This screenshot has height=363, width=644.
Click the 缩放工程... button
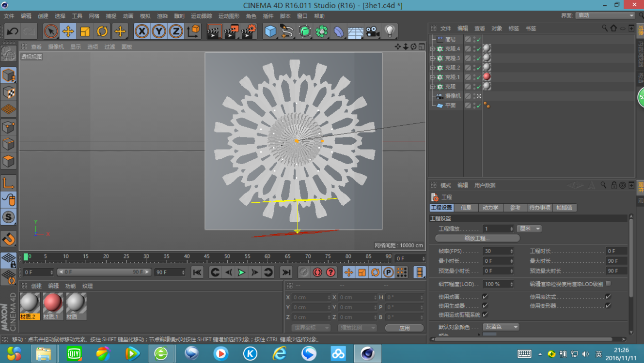(x=477, y=238)
